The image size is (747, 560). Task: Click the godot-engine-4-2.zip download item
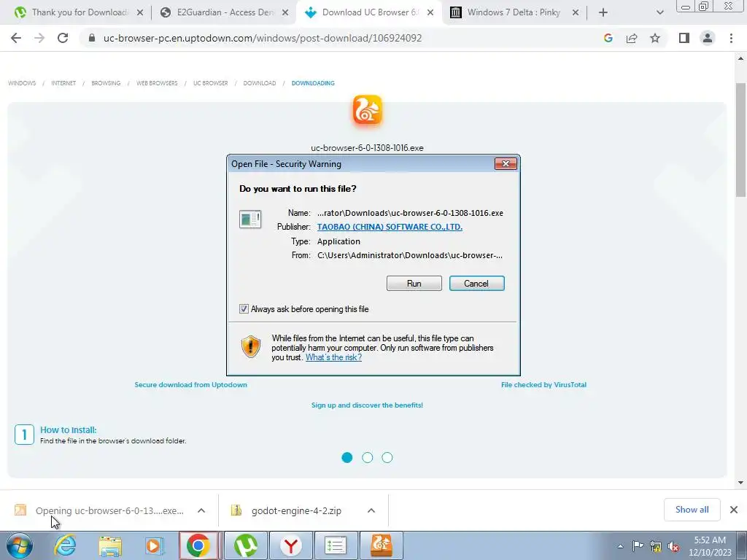coord(295,510)
